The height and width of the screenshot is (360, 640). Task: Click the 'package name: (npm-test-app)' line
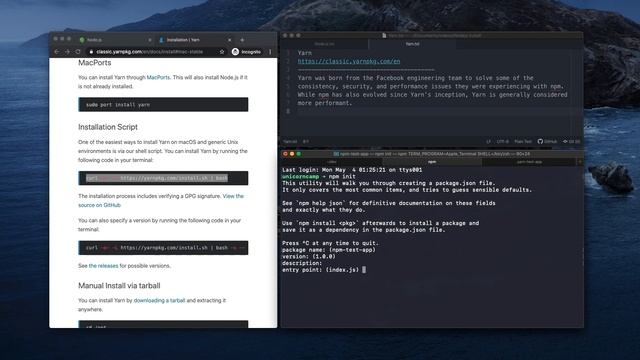(x=329, y=250)
